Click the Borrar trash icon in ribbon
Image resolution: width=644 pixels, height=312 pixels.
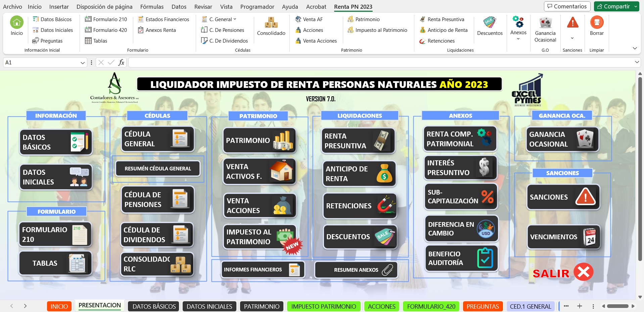tap(596, 23)
